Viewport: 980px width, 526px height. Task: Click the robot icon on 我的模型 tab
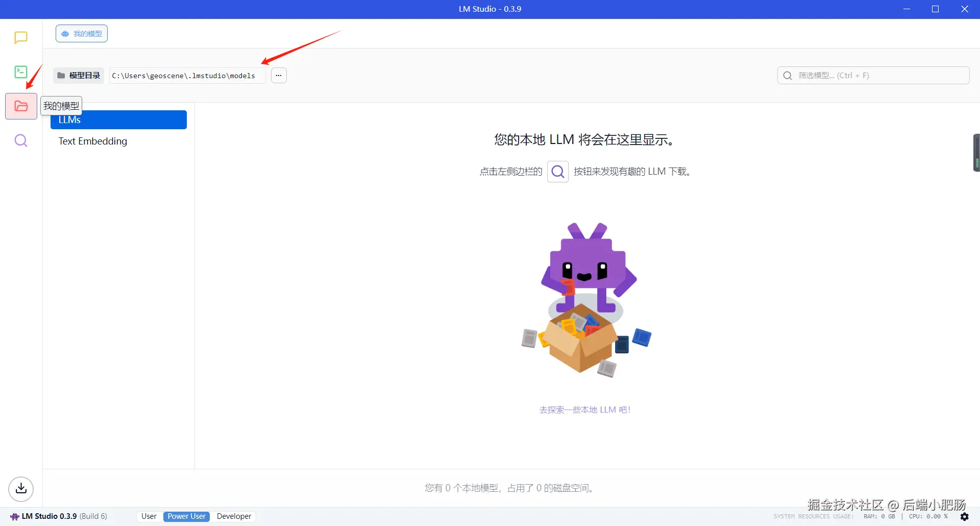(65, 34)
